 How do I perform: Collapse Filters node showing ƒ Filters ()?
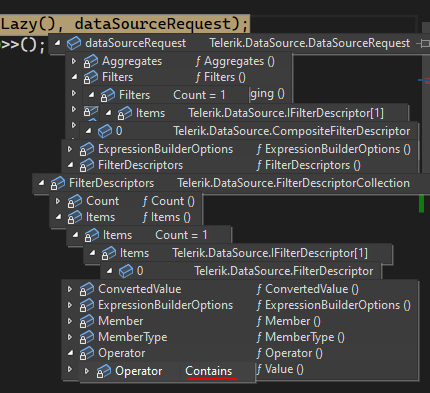pyautogui.click(x=75, y=77)
